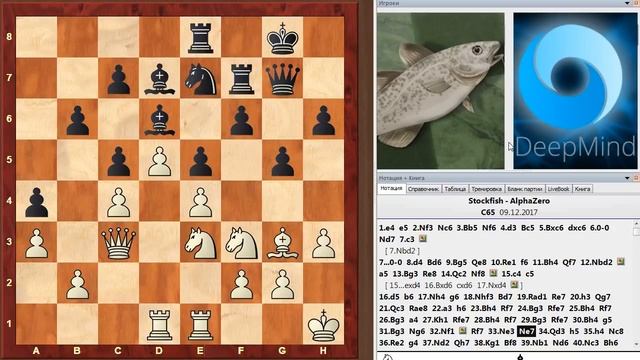Screen dimensions: 640x360
Task: Click the Stockfish fish player image
Action: coord(440,91)
